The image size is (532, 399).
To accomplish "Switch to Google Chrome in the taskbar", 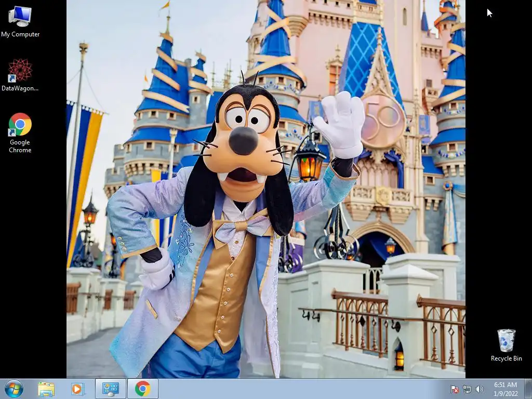I will (x=143, y=389).
